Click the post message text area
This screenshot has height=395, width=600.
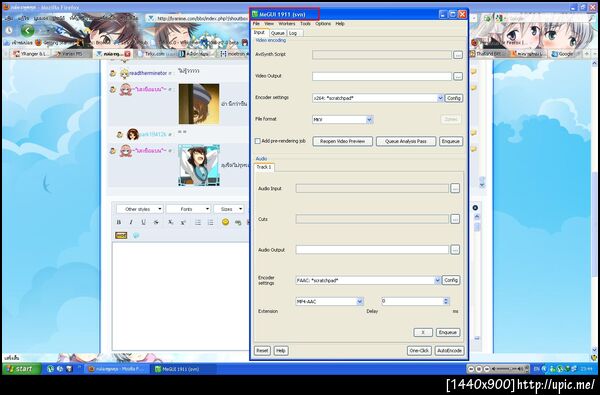pos(180,296)
